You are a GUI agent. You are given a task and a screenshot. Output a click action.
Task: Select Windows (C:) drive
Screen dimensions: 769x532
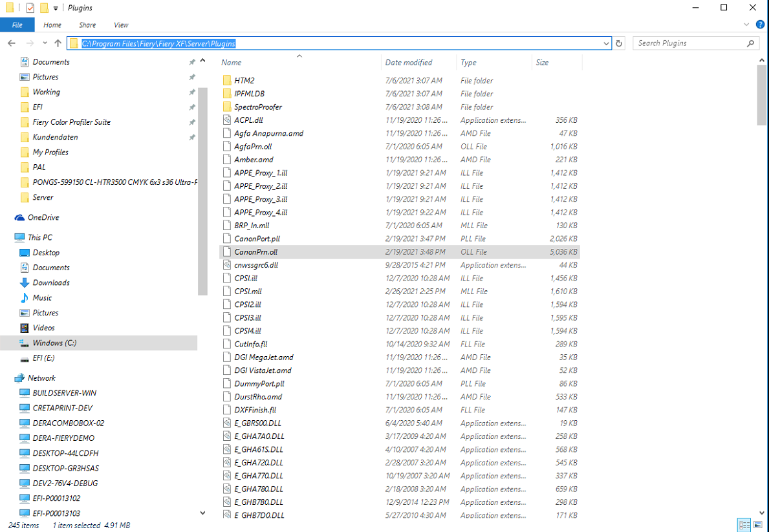pos(98,343)
